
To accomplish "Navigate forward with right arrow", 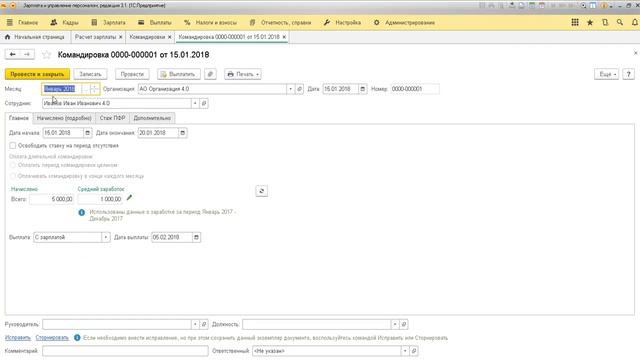I will [x=27, y=54].
